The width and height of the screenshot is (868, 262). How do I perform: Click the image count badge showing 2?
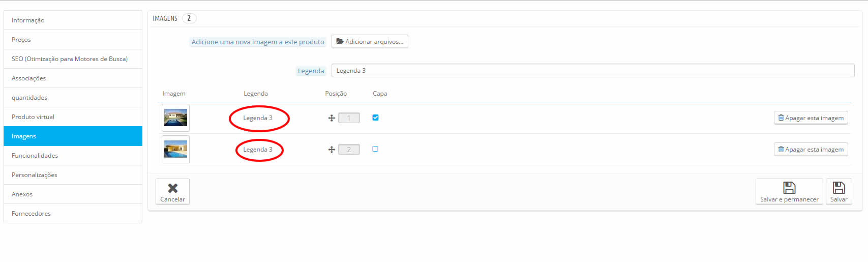(x=189, y=18)
